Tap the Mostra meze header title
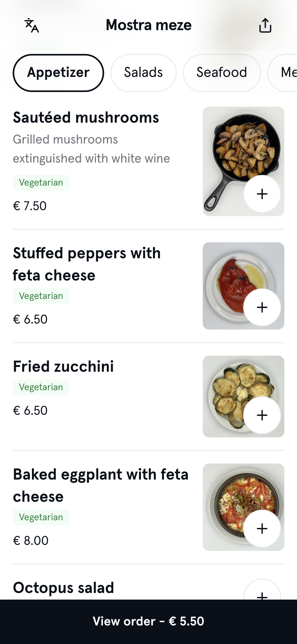 [x=149, y=25]
